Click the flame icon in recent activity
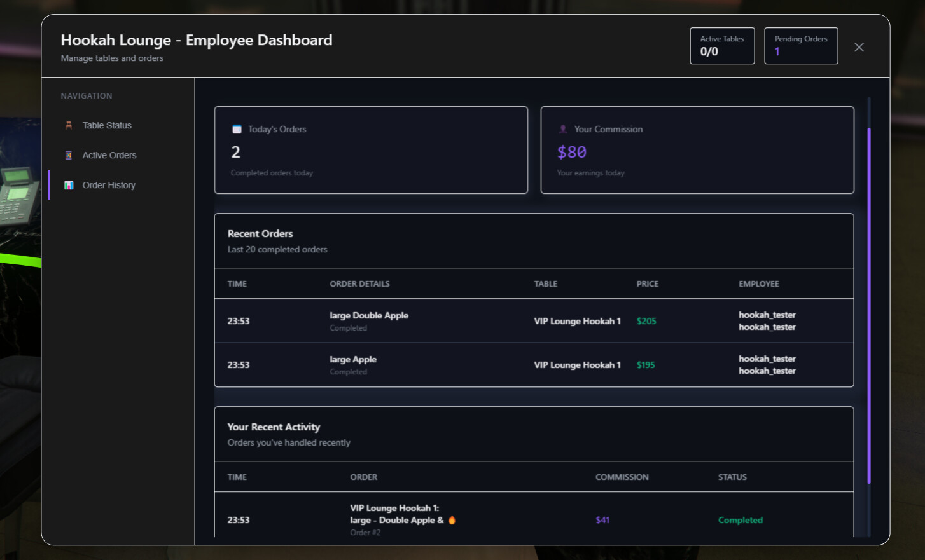 (x=452, y=520)
